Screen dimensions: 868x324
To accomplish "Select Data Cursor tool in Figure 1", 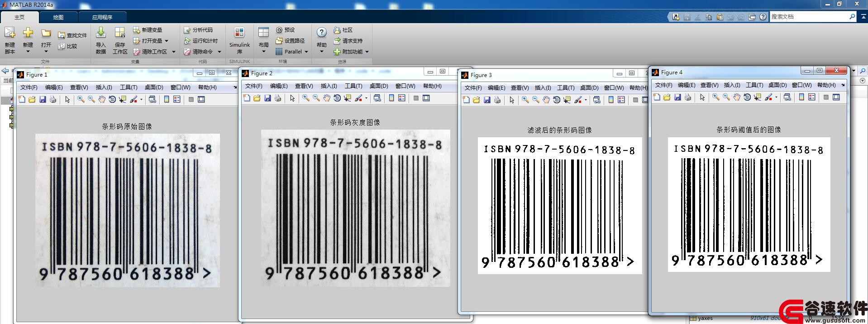I will (123, 99).
